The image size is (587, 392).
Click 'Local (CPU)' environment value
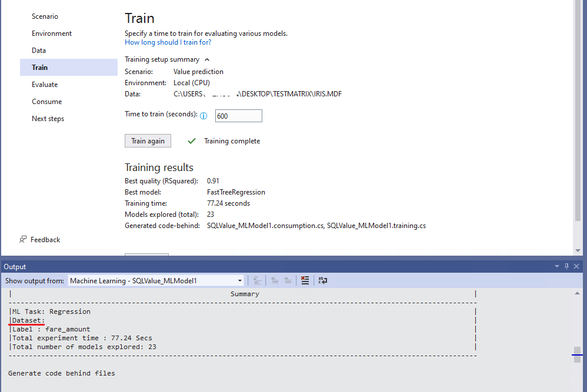pyautogui.click(x=192, y=83)
